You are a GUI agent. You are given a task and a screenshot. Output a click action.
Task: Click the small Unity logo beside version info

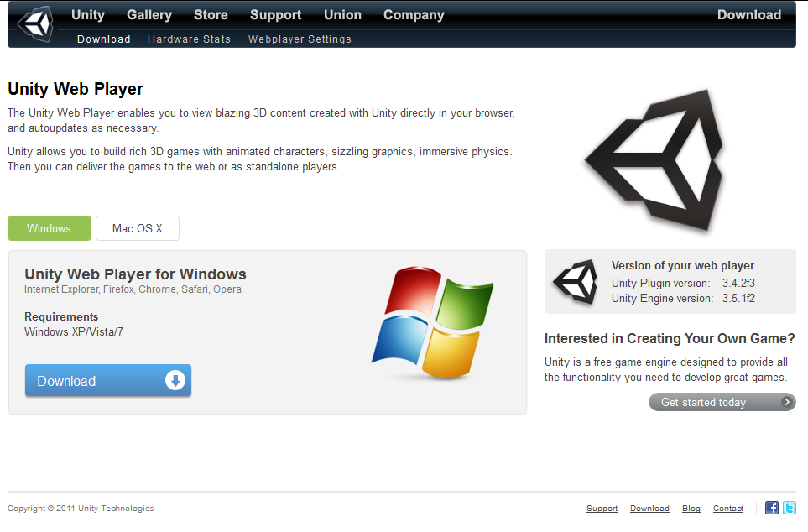(x=575, y=281)
